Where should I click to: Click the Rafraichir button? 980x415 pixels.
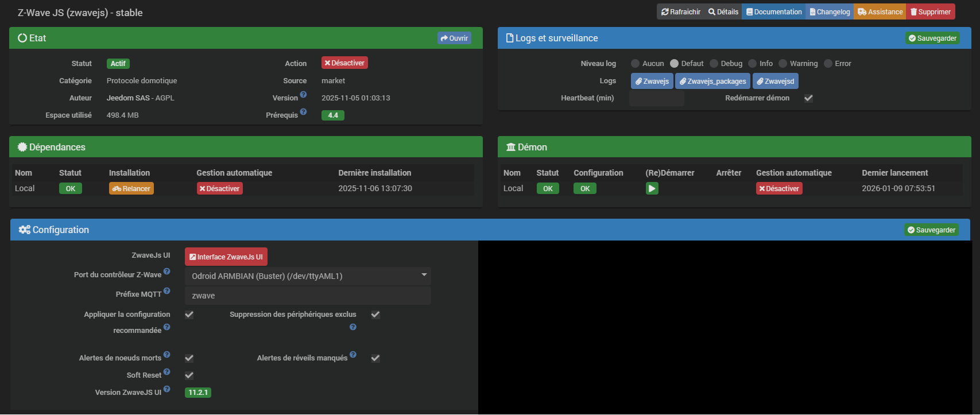coord(681,11)
